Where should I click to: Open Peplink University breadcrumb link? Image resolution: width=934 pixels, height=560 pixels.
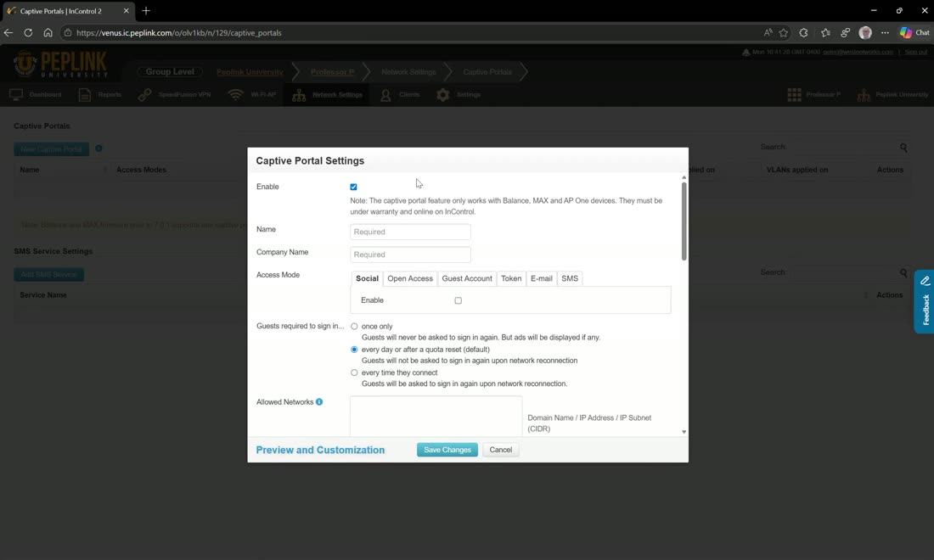pos(250,72)
